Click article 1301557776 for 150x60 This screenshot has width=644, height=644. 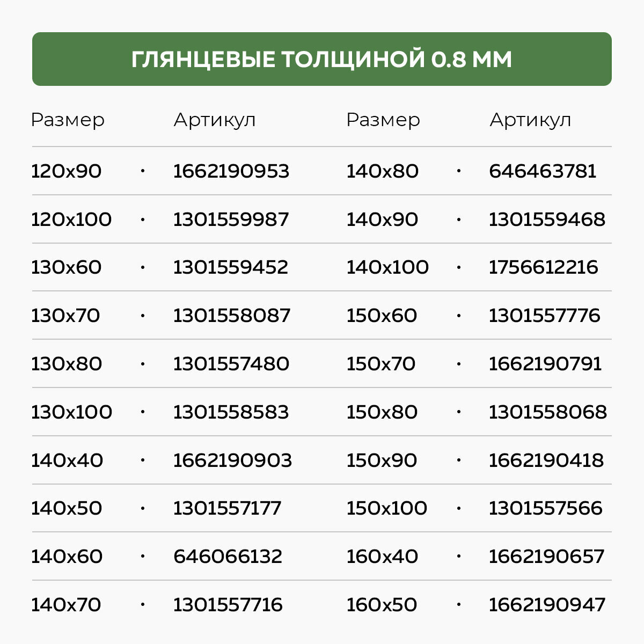tap(544, 316)
